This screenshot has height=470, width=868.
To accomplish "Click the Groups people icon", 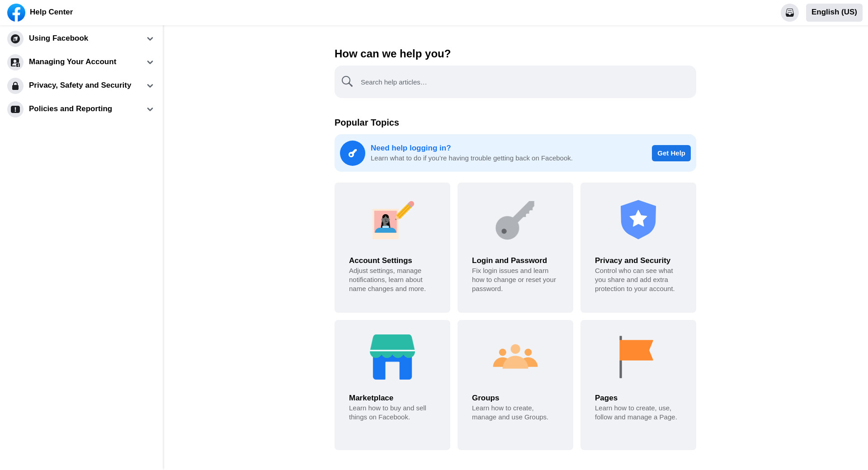I will 515,357.
